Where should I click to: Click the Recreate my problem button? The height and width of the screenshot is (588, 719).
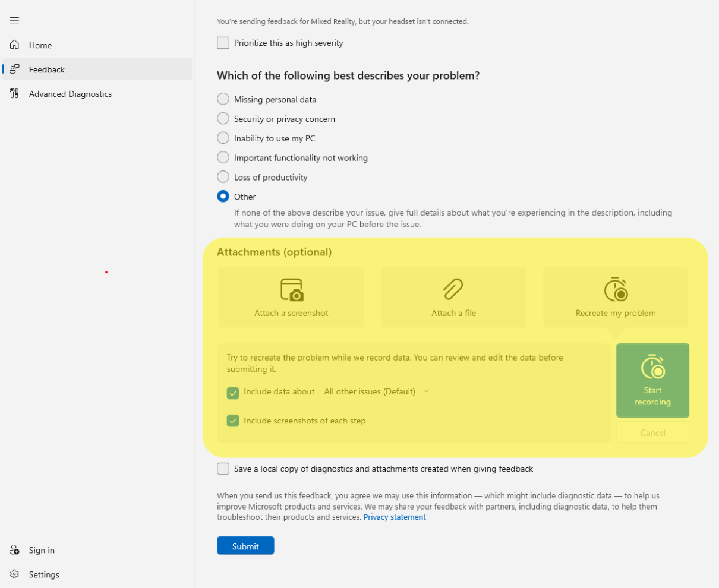pyautogui.click(x=616, y=297)
